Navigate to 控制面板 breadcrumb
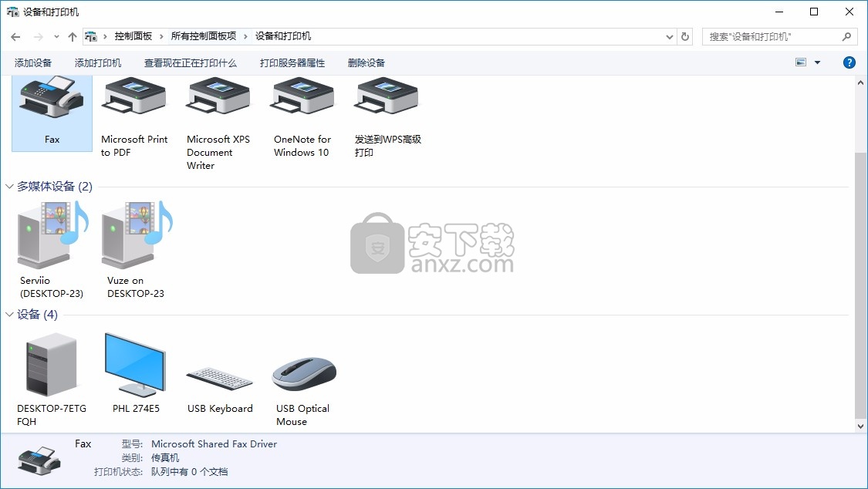 pyautogui.click(x=133, y=36)
